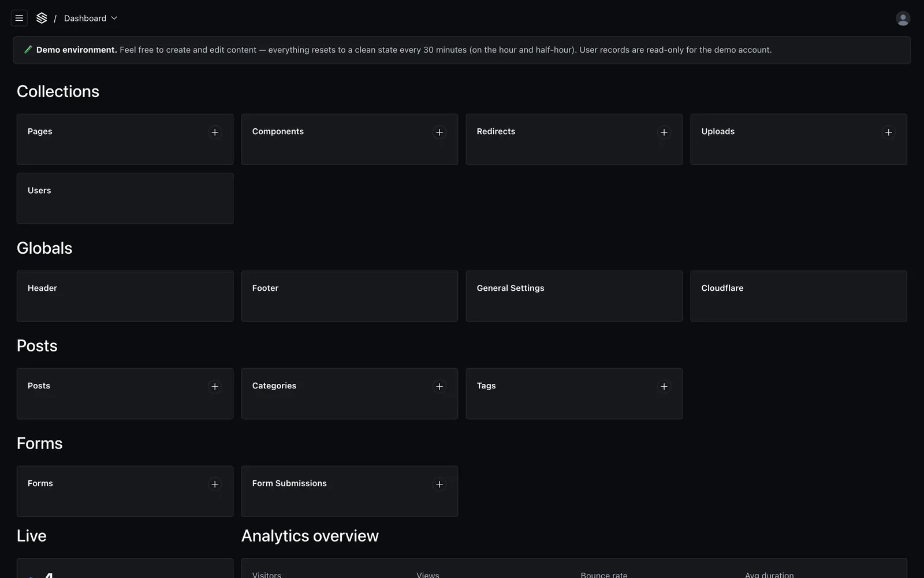
Task: Open the Form Submissions card
Action: tap(349, 491)
